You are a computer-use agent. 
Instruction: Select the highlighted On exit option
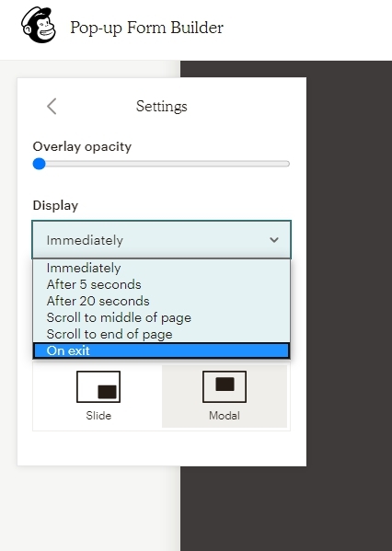pyautogui.click(x=161, y=350)
